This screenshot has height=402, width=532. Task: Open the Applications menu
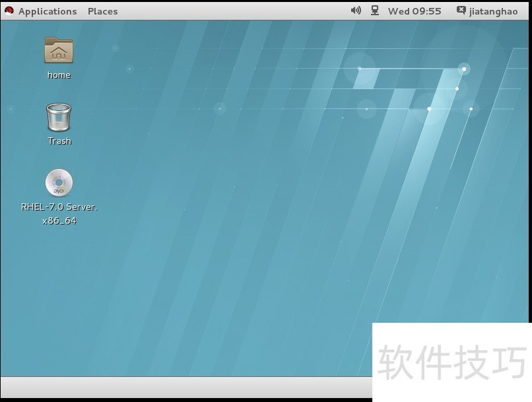(47, 11)
